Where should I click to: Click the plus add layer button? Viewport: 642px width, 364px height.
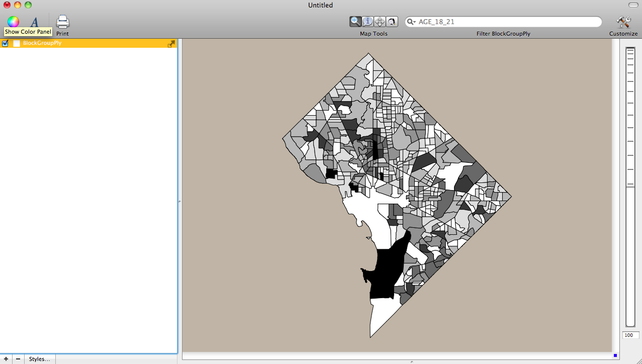pos(6,359)
